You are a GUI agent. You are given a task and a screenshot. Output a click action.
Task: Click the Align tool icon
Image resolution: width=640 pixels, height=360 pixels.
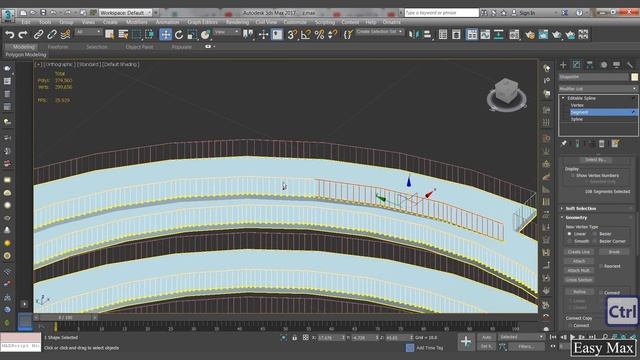[427, 35]
